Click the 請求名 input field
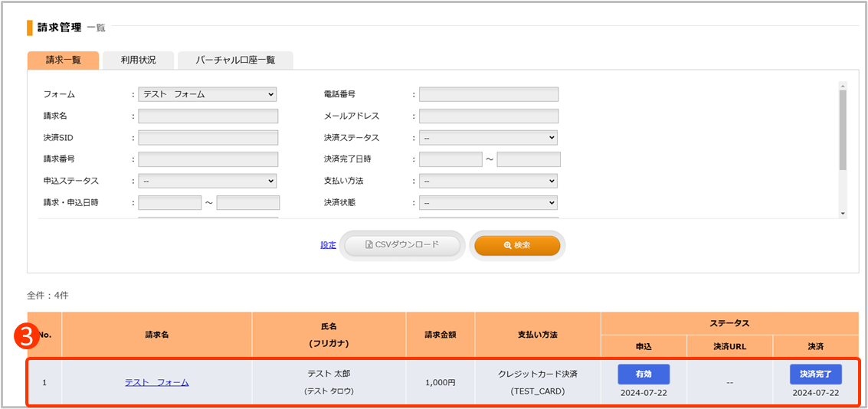The height and width of the screenshot is (409, 868). click(x=208, y=116)
